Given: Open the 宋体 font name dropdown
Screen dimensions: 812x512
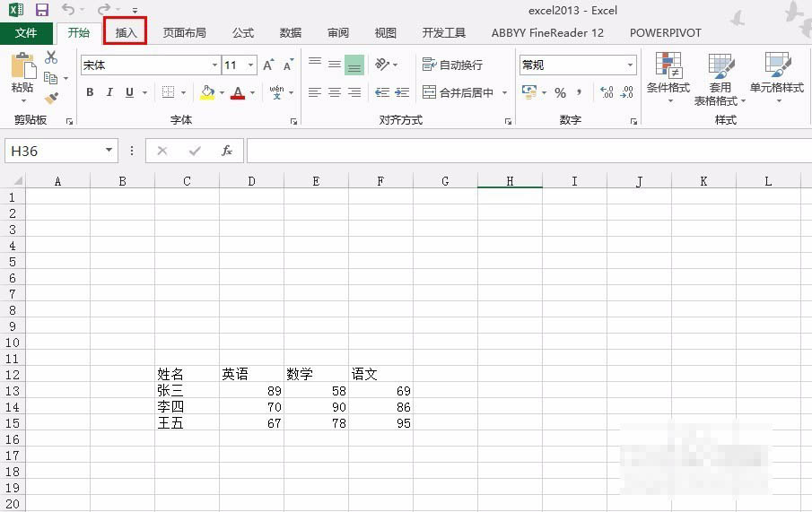Looking at the screenshot, I should tap(214, 65).
